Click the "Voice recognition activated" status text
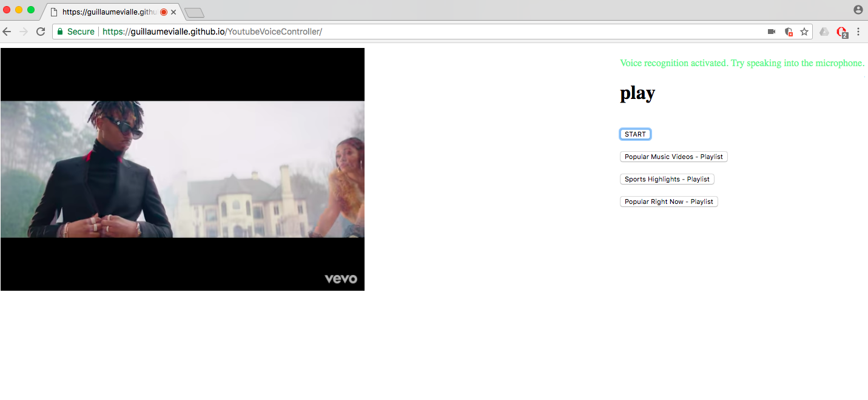868x400 pixels. [x=742, y=63]
